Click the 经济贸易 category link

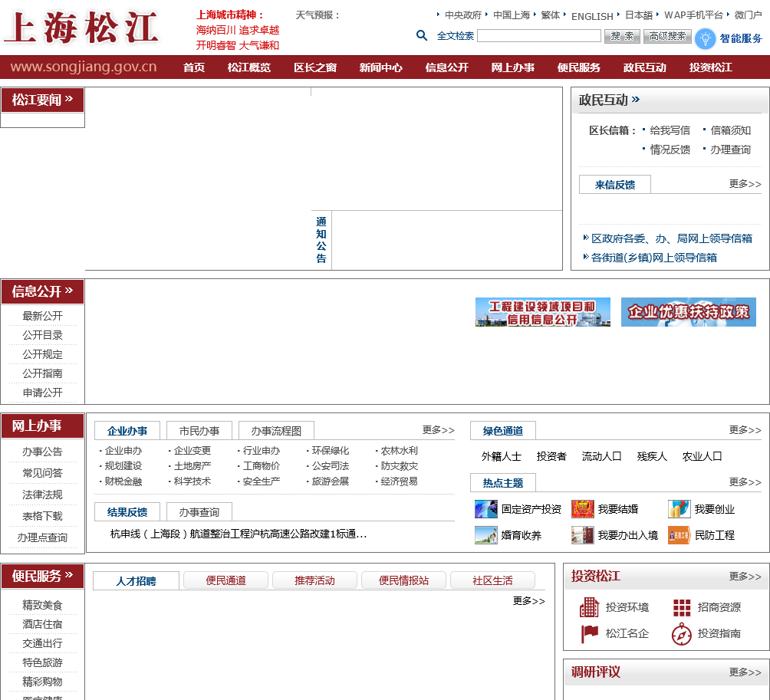point(400,481)
